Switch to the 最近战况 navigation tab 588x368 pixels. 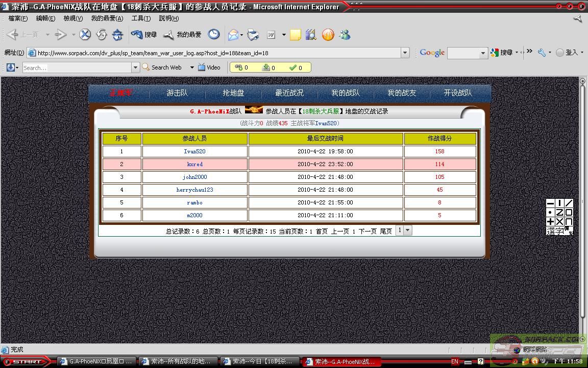pos(289,93)
